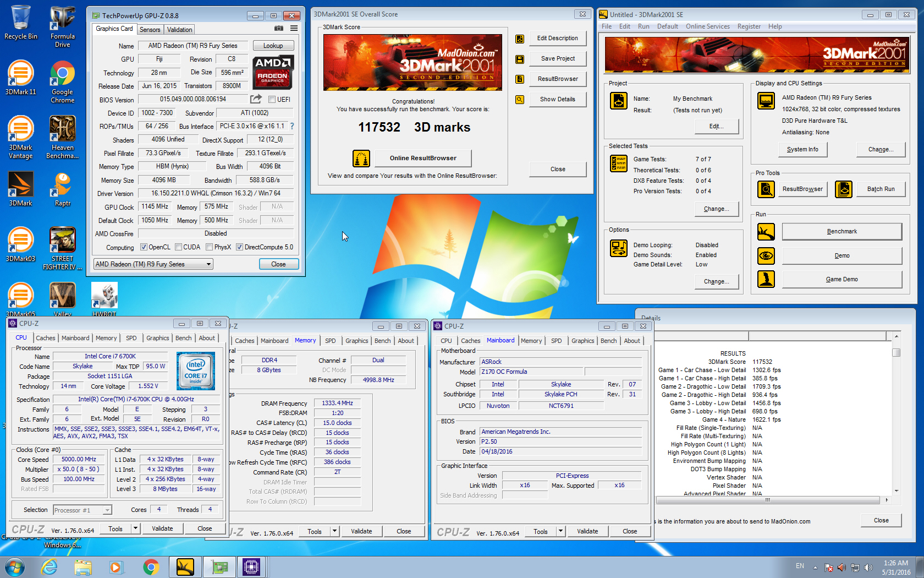Viewport: 924px width, 578px height.
Task: Open Tools dropdown arrow in left CPU-Z
Action: tap(135, 528)
